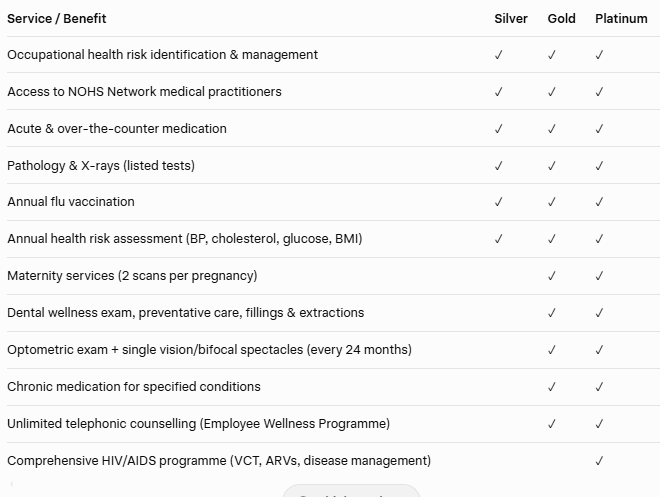Screen dimensions: 660x497
Task: Click the Gold checkmark for dental wellness exam
Action: click(552, 313)
